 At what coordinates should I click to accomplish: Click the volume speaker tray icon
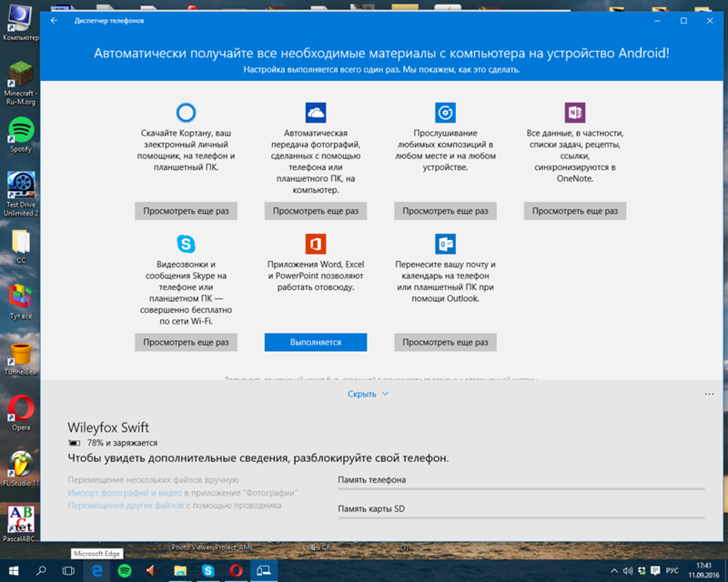(628, 571)
